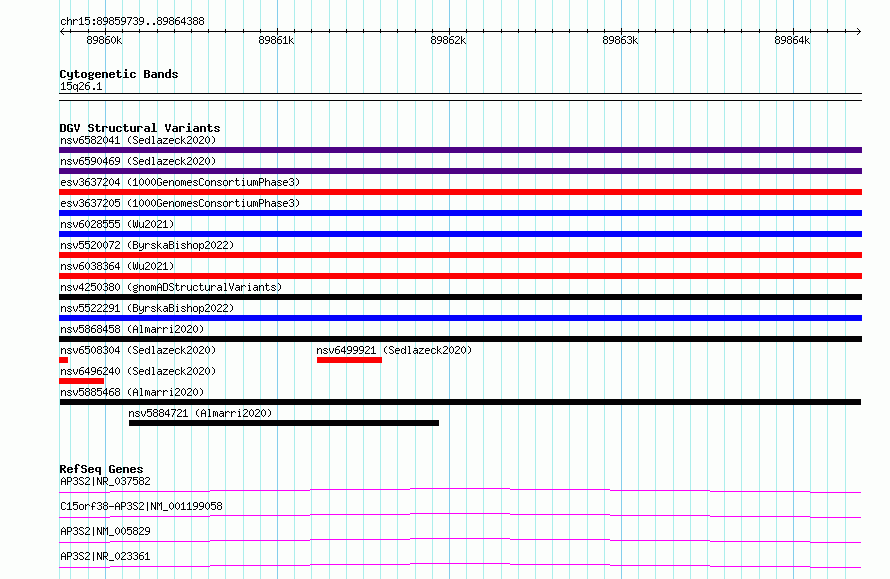Open the AP3S2|NR_037582 gene label

[x=105, y=481]
